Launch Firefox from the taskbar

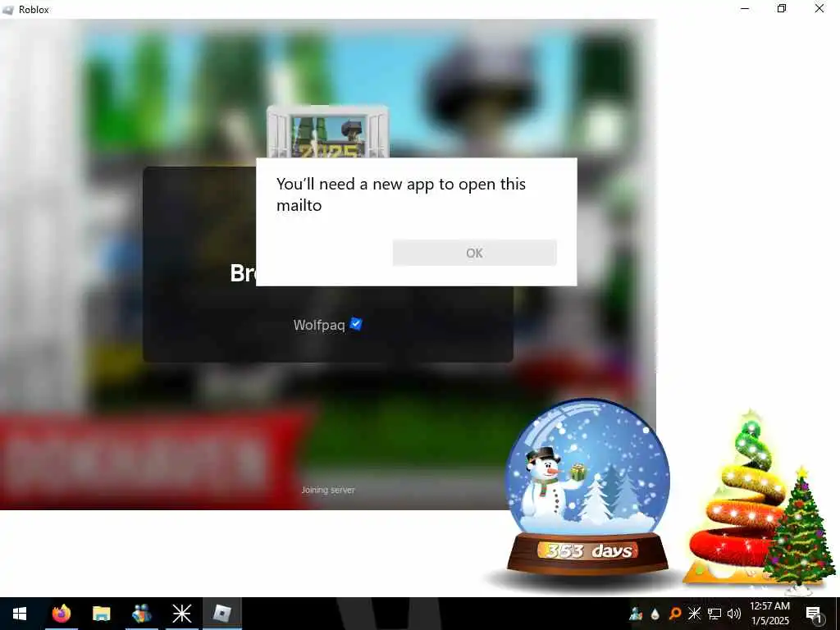[61, 614]
